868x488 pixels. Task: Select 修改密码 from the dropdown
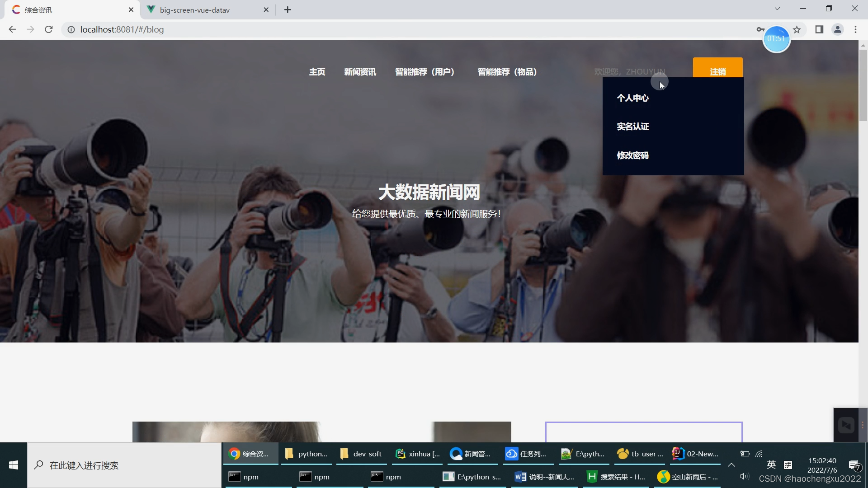tap(632, 155)
